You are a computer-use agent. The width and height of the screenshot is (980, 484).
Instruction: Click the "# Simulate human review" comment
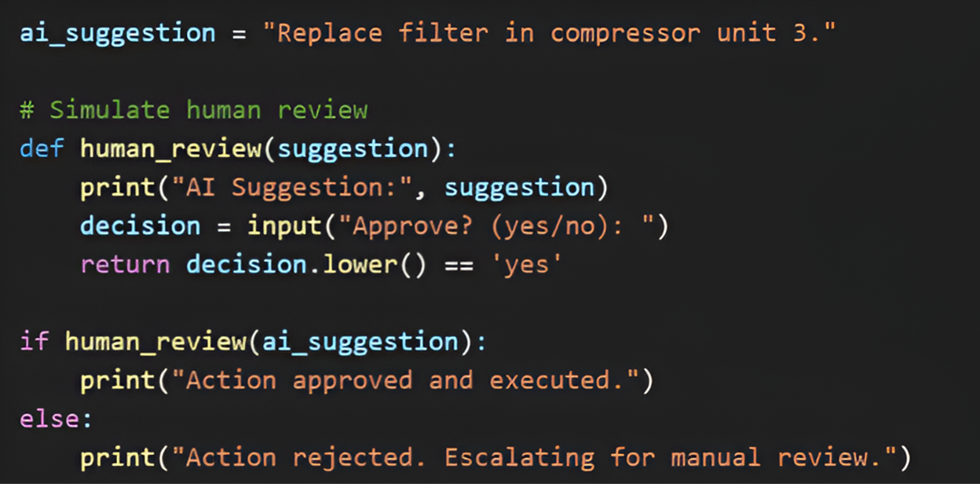(x=193, y=110)
